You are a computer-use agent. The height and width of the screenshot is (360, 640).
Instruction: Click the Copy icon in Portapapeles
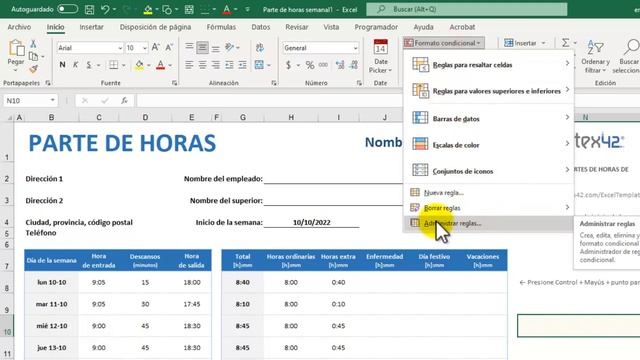33,56
